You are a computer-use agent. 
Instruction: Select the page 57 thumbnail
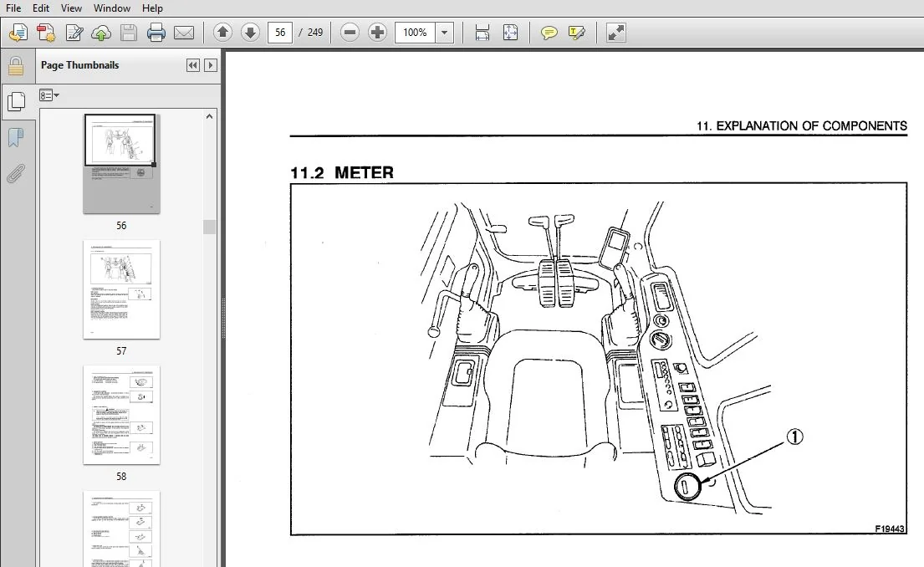click(x=120, y=289)
